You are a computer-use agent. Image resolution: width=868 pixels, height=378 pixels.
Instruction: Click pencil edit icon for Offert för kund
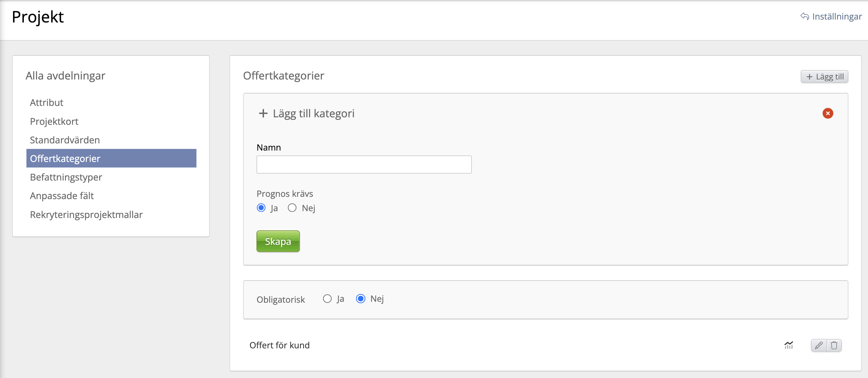818,345
